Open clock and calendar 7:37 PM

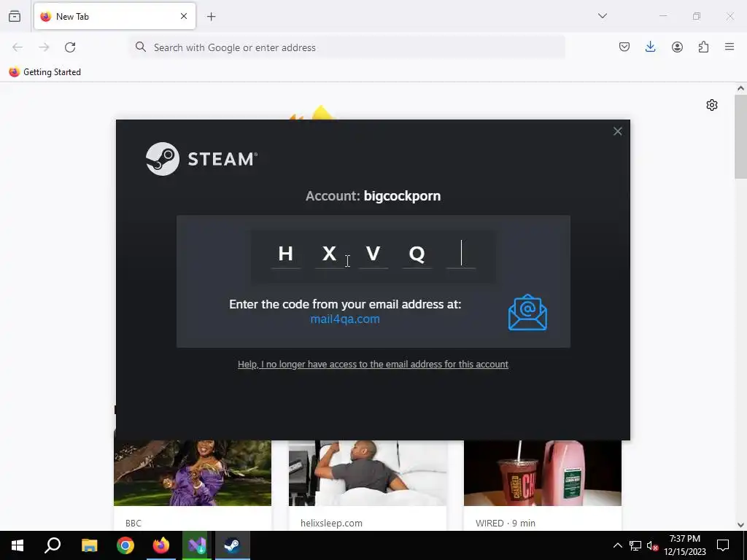click(x=684, y=545)
